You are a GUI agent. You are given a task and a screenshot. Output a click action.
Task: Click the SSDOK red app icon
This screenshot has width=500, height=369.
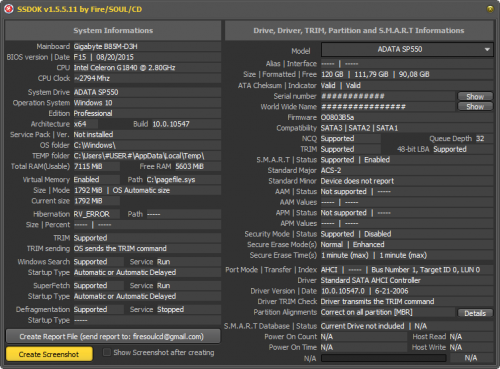tap(9, 9)
